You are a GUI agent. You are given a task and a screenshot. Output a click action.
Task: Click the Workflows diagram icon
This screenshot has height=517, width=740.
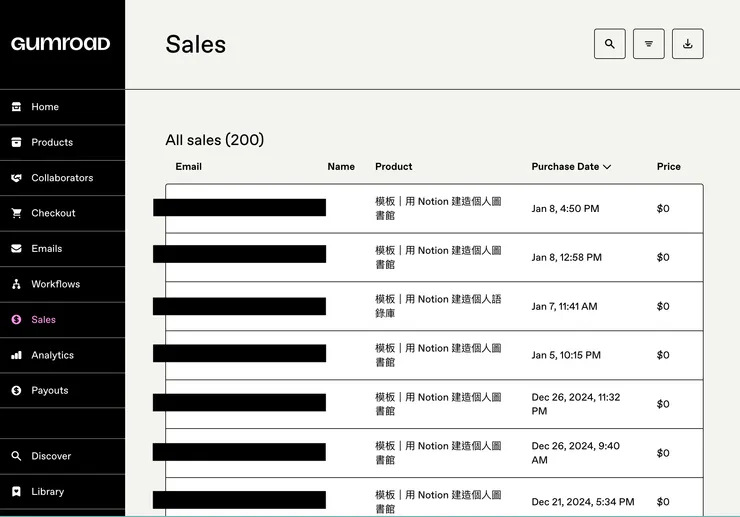tap(16, 284)
